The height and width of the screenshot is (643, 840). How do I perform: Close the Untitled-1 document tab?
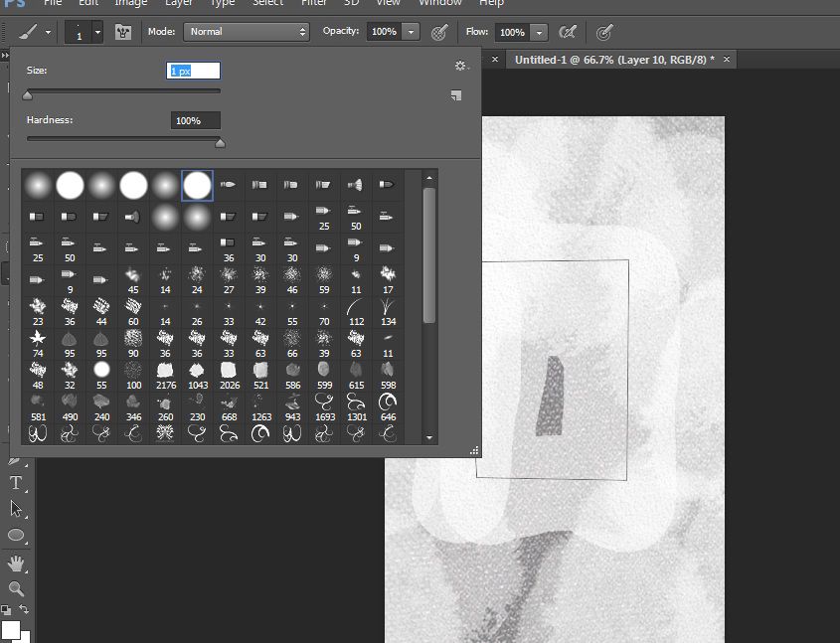coord(727,60)
